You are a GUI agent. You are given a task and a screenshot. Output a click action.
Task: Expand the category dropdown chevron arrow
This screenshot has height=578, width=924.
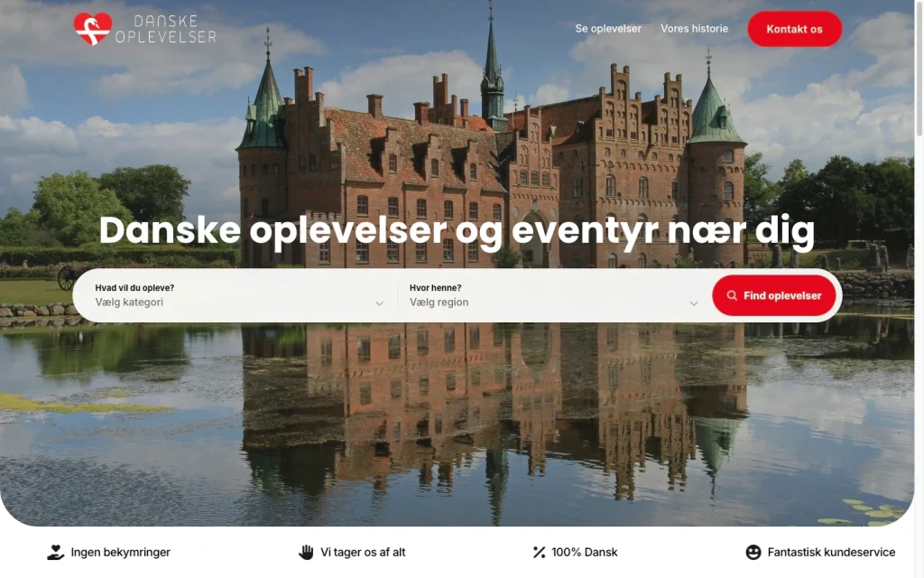380,303
